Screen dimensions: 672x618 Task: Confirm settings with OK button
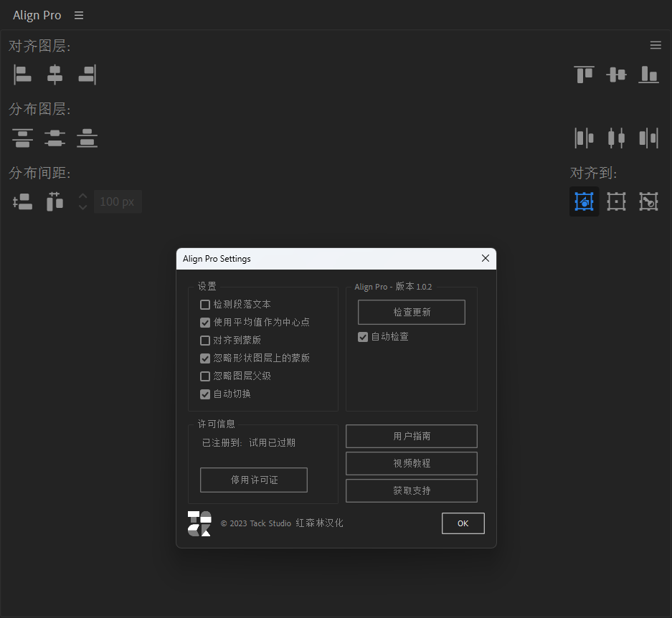click(463, 523)
